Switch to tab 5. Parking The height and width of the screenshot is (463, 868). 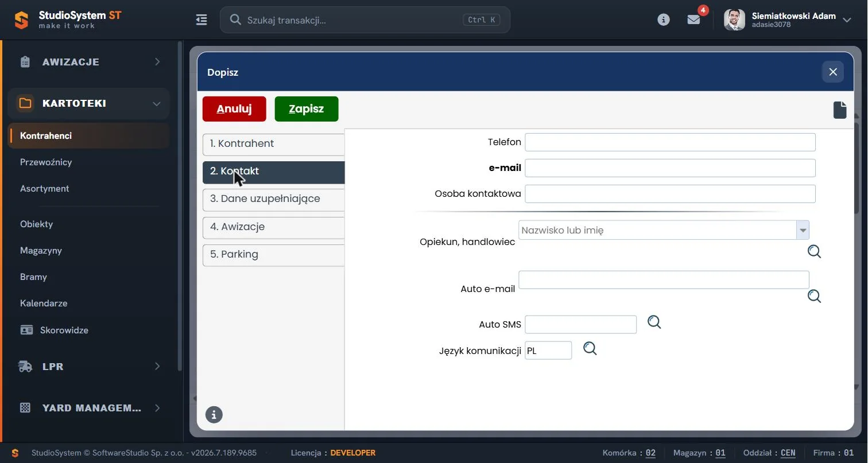point(273,255)
